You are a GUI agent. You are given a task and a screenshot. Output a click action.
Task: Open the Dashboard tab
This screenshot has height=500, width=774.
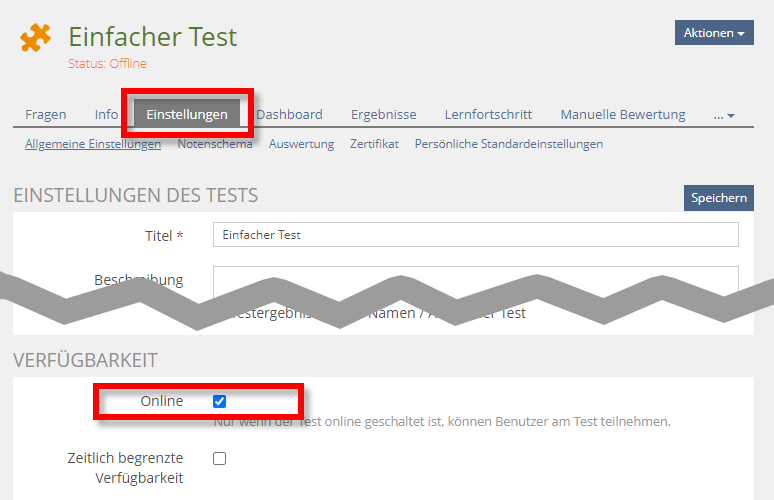[x=289, y=115]
